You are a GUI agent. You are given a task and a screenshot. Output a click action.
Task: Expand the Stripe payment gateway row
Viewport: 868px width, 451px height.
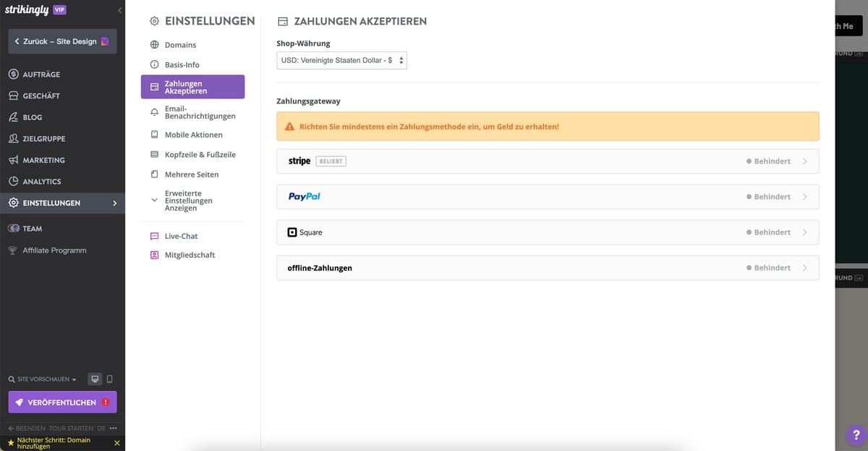click(548, 161)
